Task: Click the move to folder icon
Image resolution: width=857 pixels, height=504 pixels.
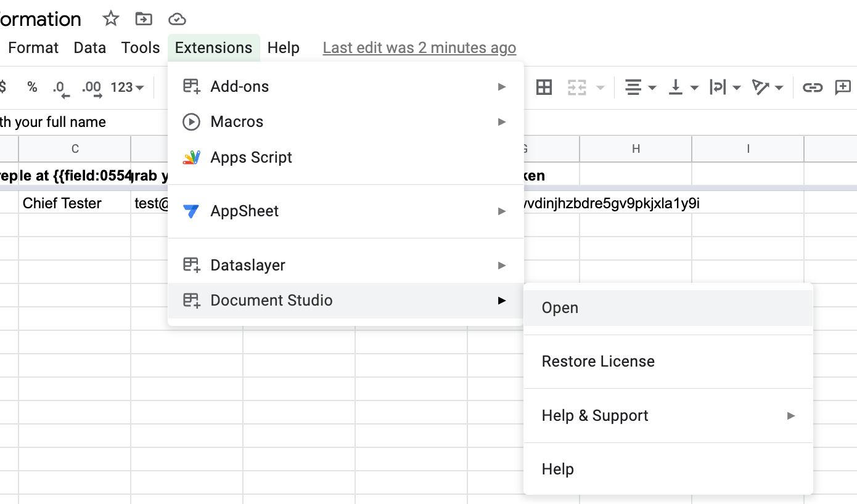Action: 144,19
